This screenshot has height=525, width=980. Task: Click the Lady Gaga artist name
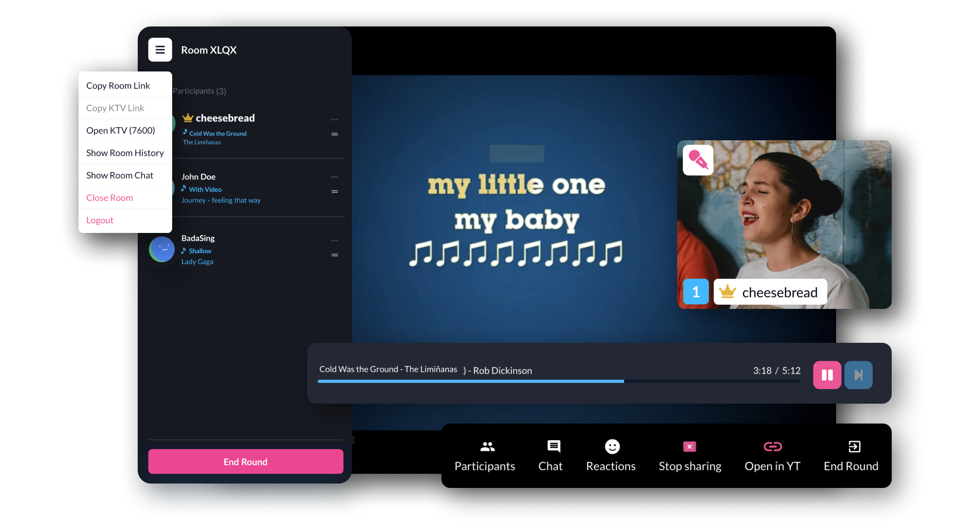tap(197, 262)
